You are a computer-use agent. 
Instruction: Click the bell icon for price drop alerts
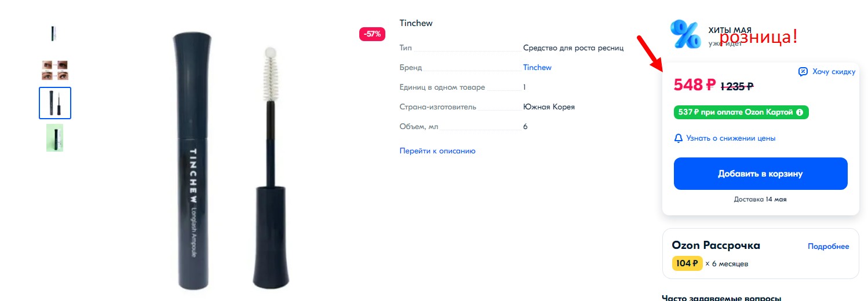[x=679, y=138]
